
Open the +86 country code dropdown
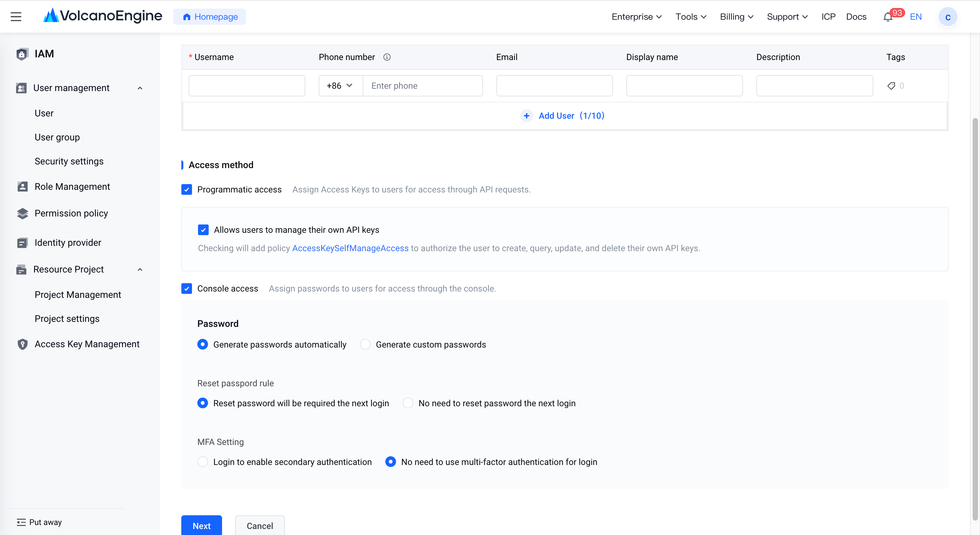(340, 86)
